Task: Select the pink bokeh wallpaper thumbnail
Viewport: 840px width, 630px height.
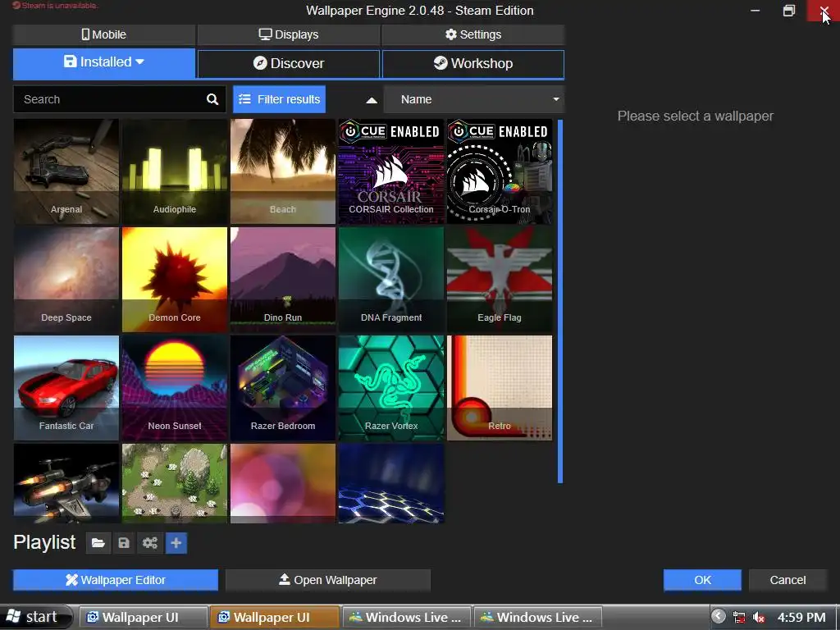Action: [x=283, y=483]
